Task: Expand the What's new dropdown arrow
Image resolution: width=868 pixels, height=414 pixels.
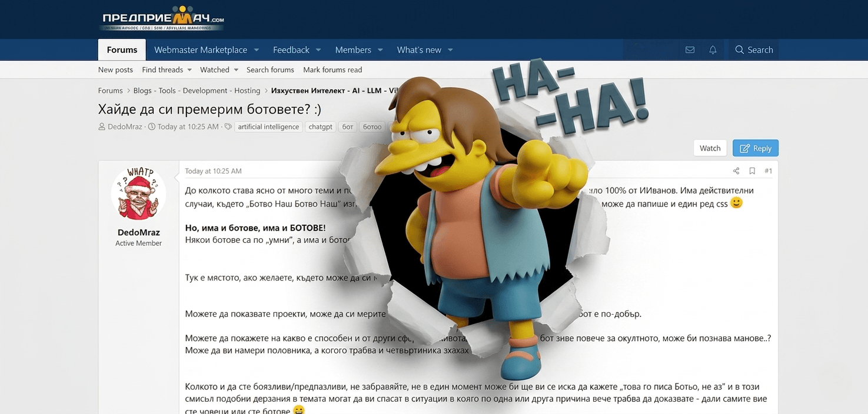Action: (450, 50)
